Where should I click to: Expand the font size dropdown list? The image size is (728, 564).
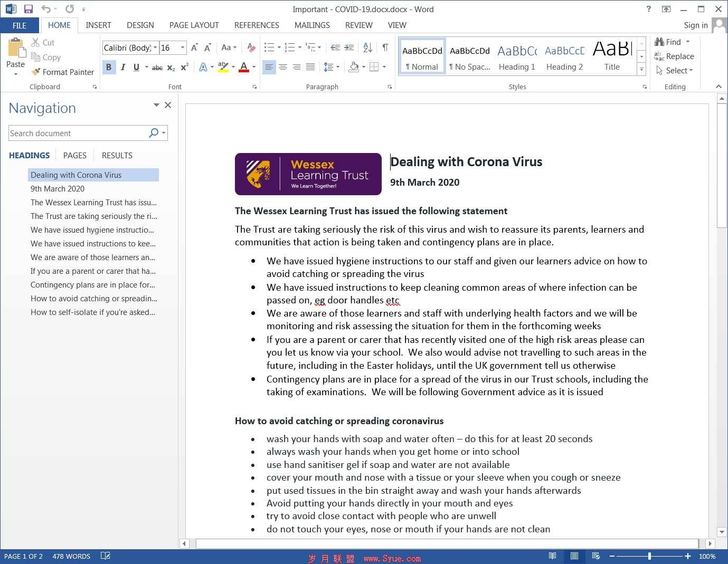tap(183, 47)
